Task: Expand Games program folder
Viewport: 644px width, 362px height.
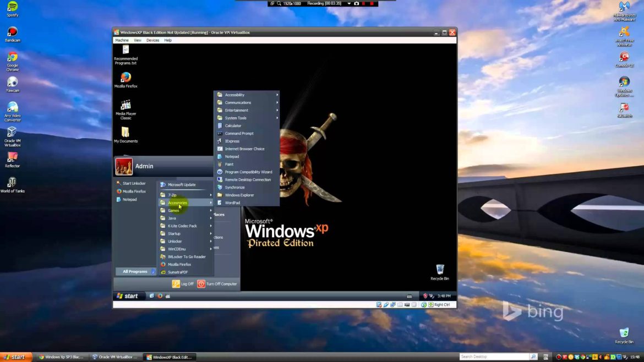Action: 185,211
